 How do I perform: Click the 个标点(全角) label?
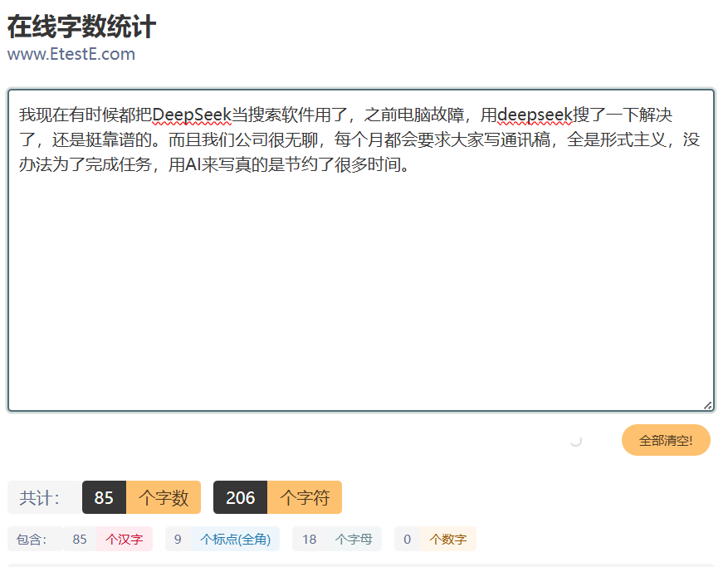coord(236,539)
